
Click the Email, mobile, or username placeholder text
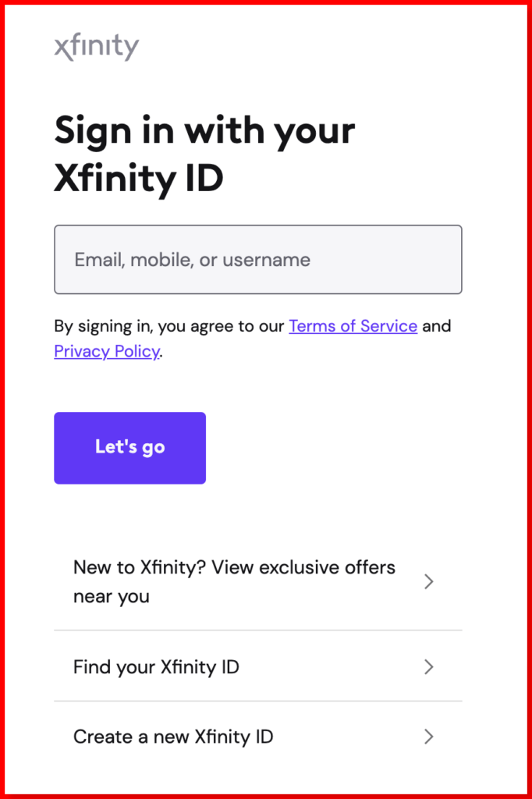pos(191,259)
